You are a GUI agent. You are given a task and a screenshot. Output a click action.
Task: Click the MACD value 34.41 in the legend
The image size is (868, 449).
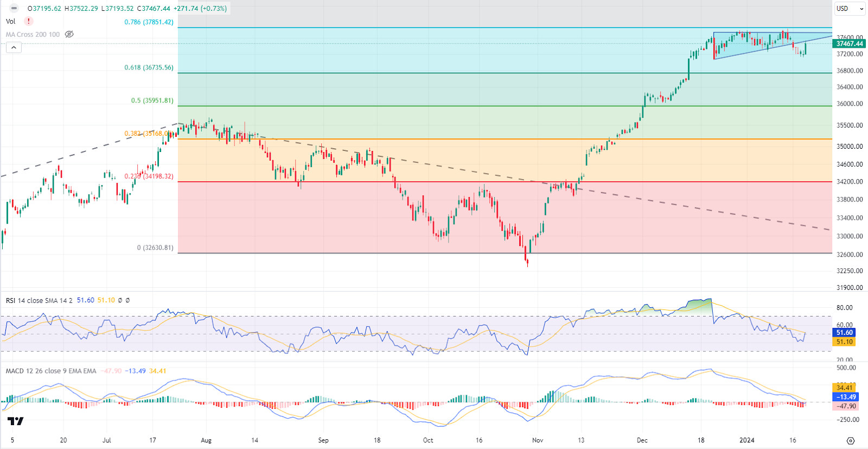click(x=158, y=371)
